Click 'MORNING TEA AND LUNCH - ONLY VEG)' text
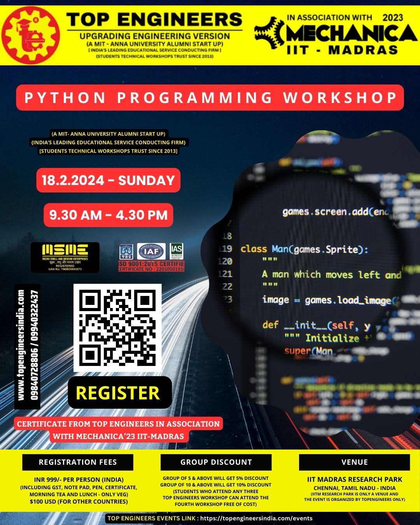The height and width of the screenshot is (525, 420). click(79, 494)
